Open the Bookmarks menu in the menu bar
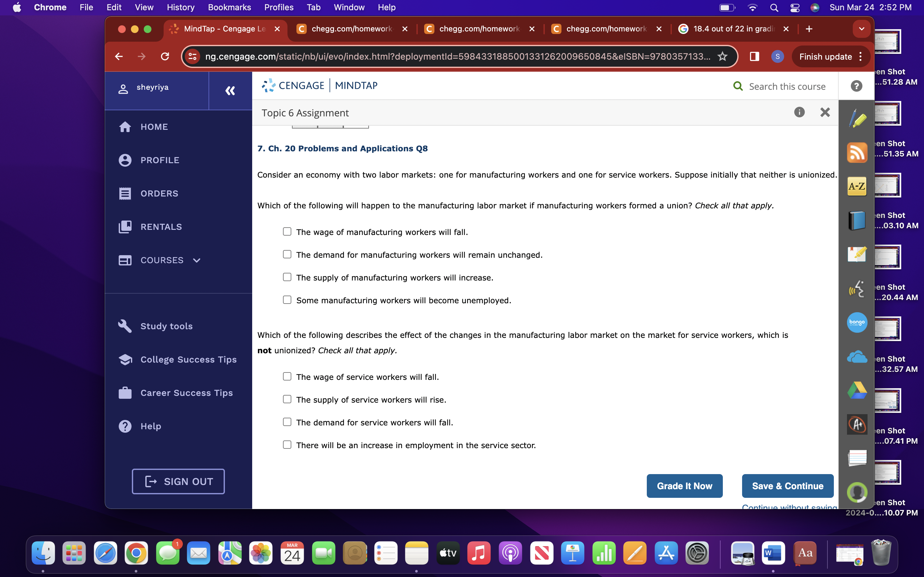This screenshot has height=577, width=924. click(x=229, y=7)
